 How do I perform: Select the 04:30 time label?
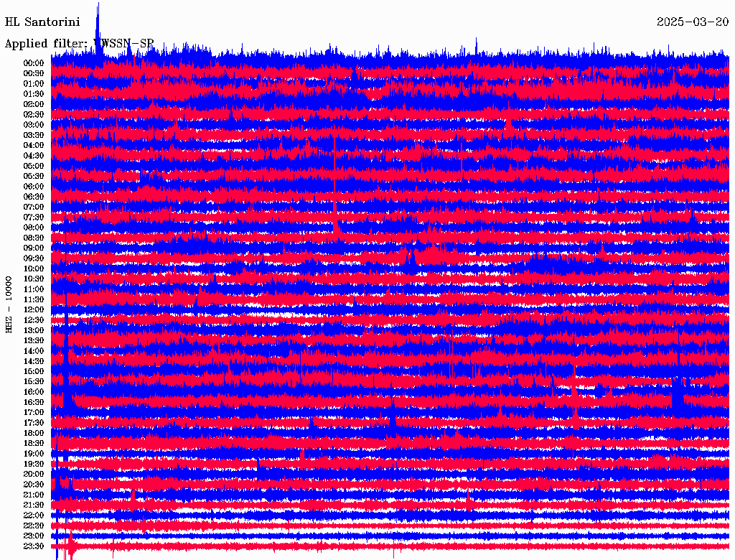[34, 156]
